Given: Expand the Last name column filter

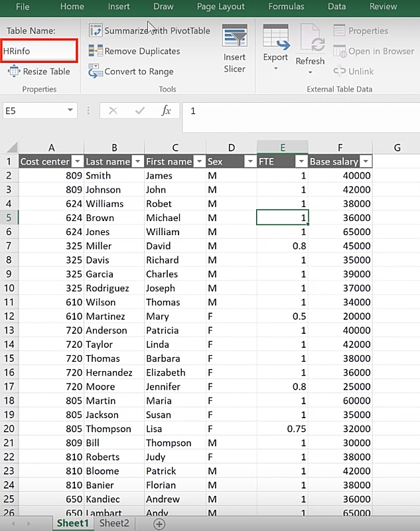Looking at the screenshot, I should [137, 161].
